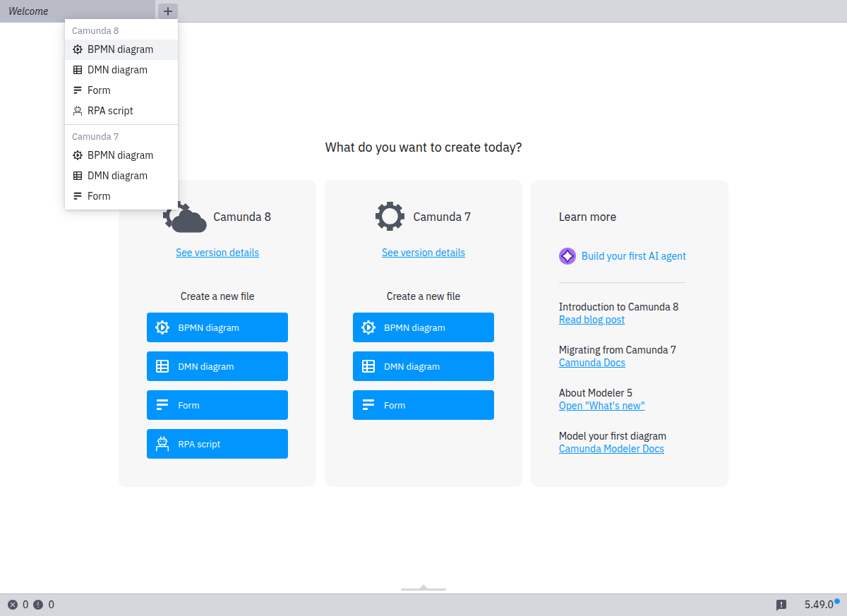
Task: Click the Camunda 8 cloud-gear logo
Action: click(185, 219)
